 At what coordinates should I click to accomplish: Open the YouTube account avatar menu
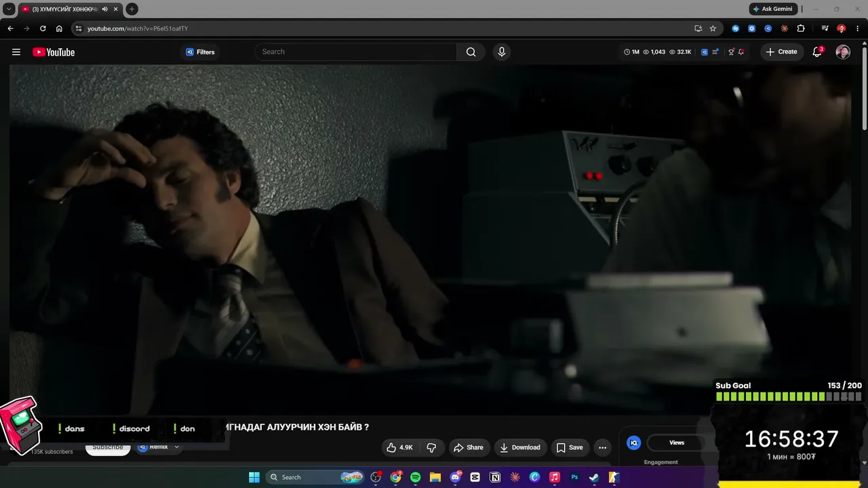[x=843, y=52]
